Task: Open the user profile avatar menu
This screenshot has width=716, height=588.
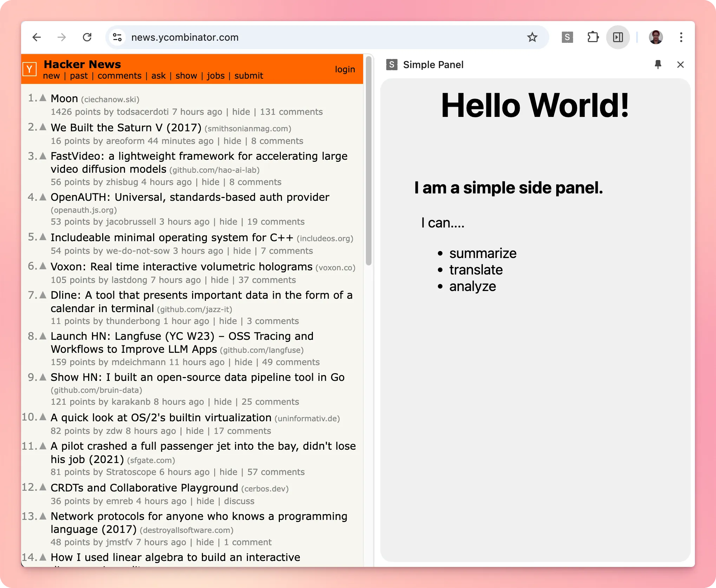Action: pyautogui.click(x=656, y=37)
